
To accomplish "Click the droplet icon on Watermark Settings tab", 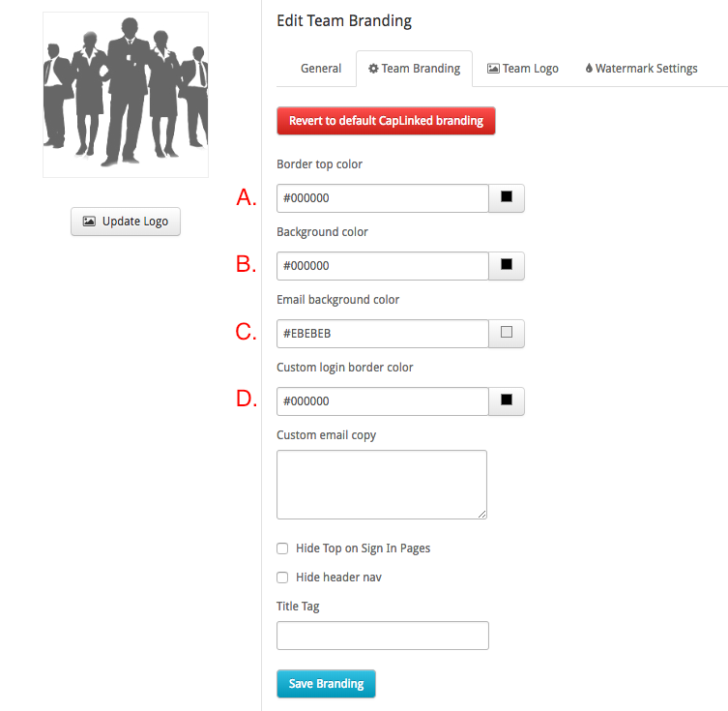I will pos(589,68).
